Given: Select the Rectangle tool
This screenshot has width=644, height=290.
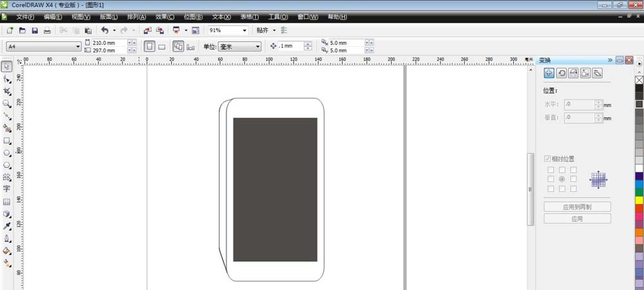Looking at the screenshot, I should 7,140.
